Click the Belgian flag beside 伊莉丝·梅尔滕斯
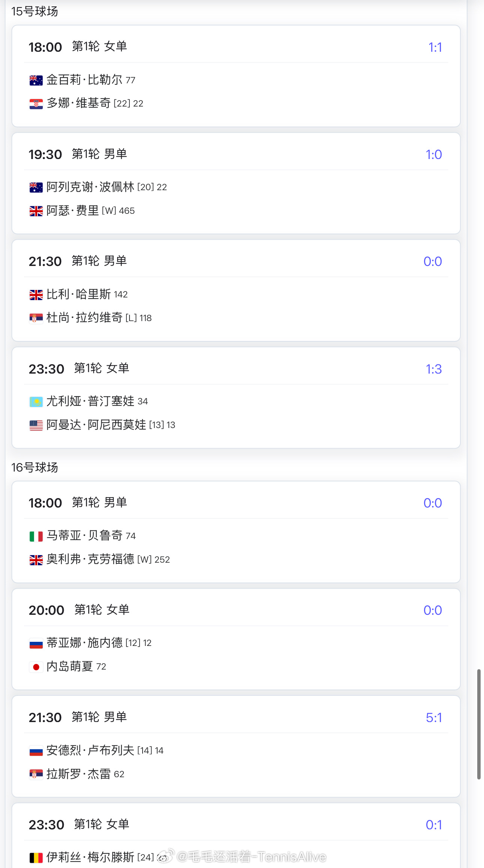The height and width of the screenshot is (868, 484). [x=36, y=857]
